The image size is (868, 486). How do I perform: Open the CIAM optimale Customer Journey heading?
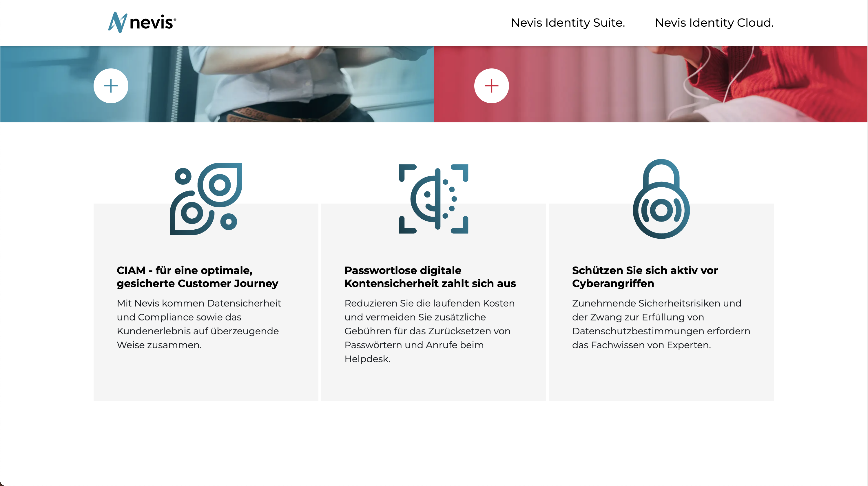coord(198,277)
